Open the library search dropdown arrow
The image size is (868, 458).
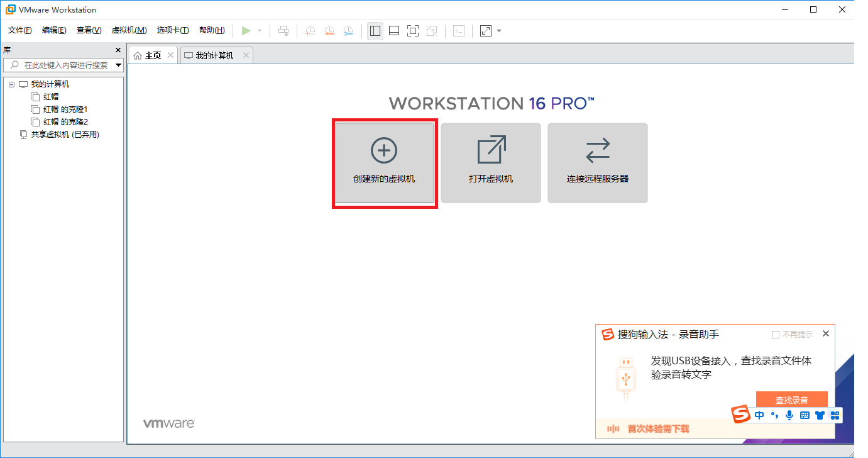[119, 65]
